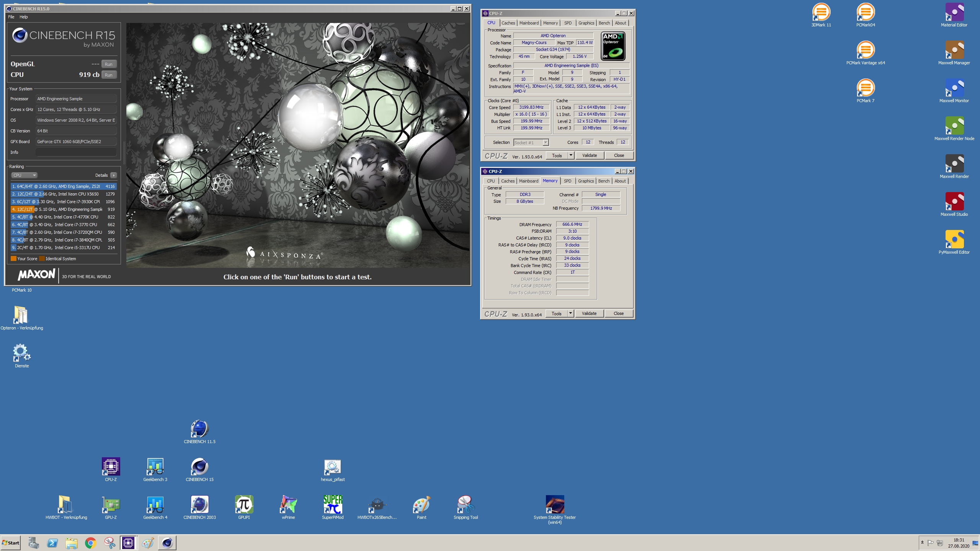
Task: Open the Snipping Tool desktop shortcut
Action: click(465, 507)
